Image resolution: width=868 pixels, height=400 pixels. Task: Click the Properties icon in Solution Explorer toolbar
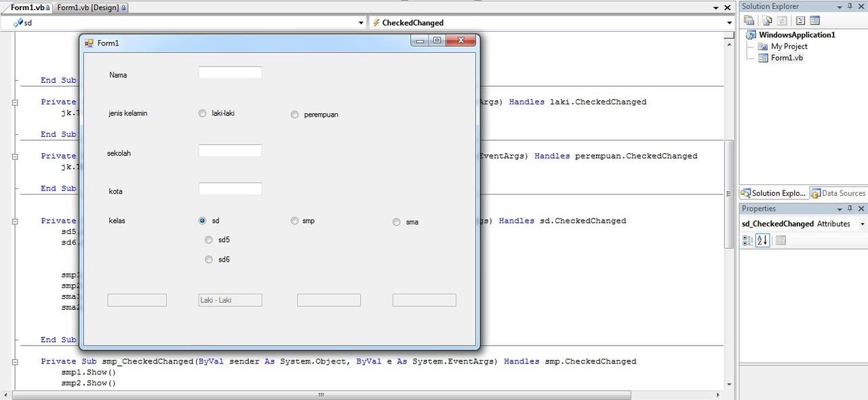tap(749, 20)
